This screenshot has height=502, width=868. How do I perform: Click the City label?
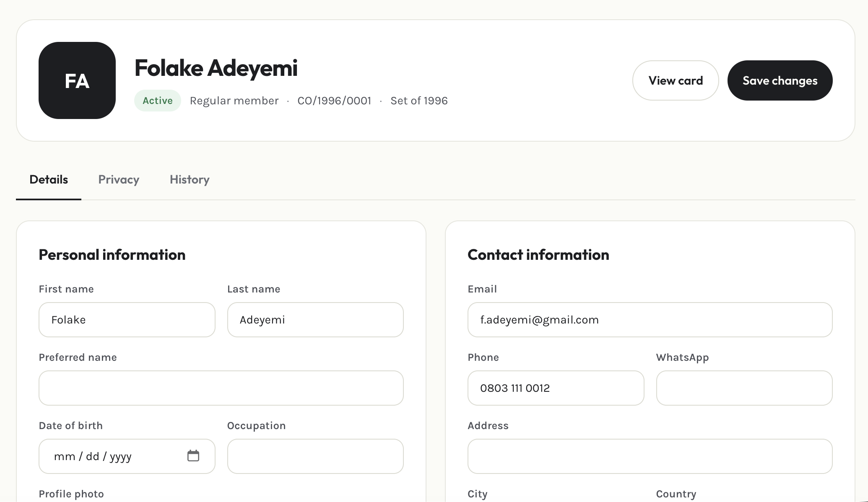pyautogui.click(x=478, y=494)
